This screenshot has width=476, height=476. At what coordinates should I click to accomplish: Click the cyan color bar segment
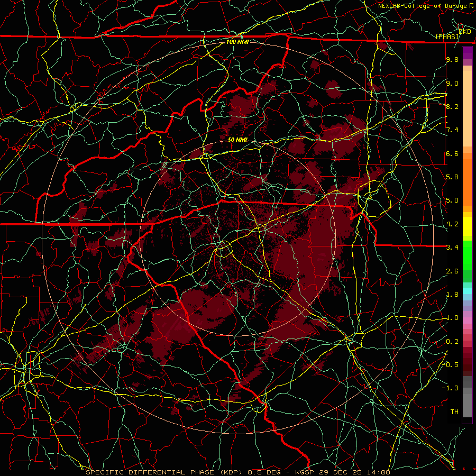click(467, 291)
